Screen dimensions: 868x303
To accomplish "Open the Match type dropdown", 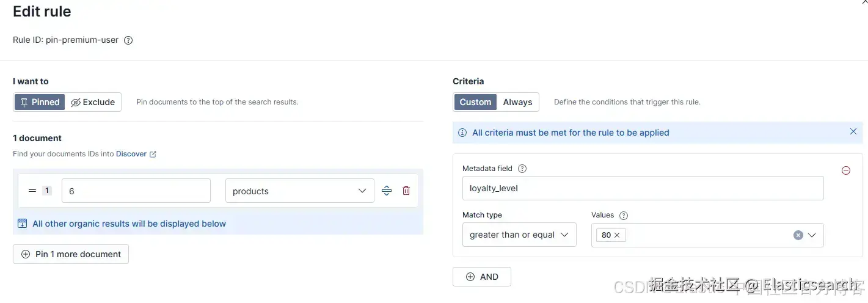I will click(519, 235).
